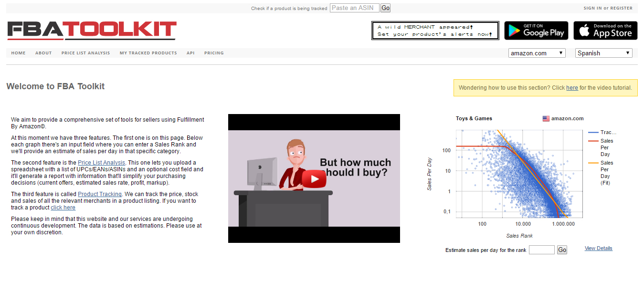Click Go beside the sales rank field
644x282 pixels.
pos(562,250)
